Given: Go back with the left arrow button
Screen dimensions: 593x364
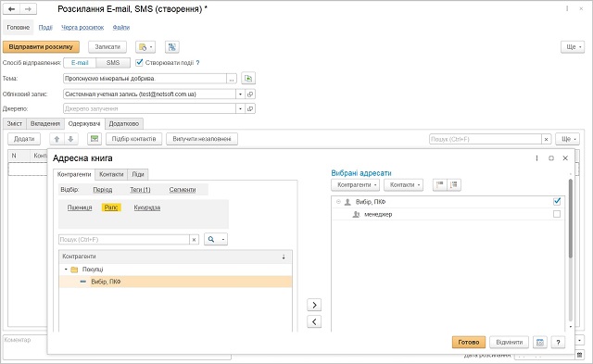Looking at the screenshot, I should (x=11, y=8).
